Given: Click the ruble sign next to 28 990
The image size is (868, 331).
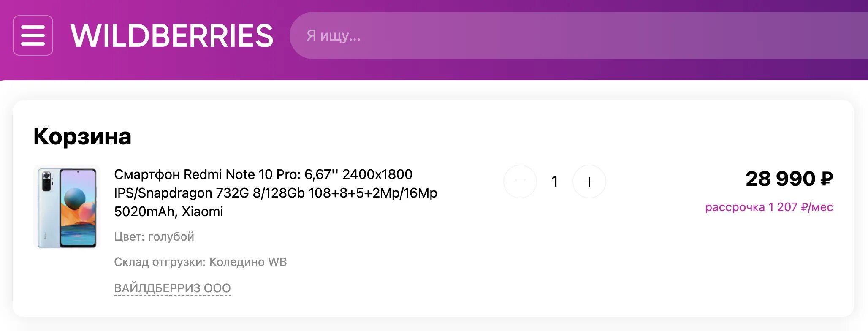Looking at the screenshot, I should click(826, 179).
